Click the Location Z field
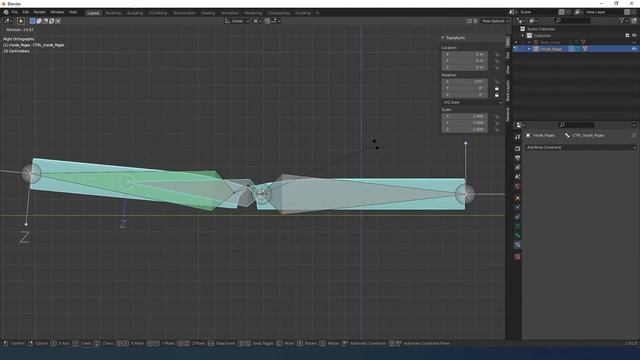Image resolution: width=640 pixels, height=360 pixels. click(464, 67)
